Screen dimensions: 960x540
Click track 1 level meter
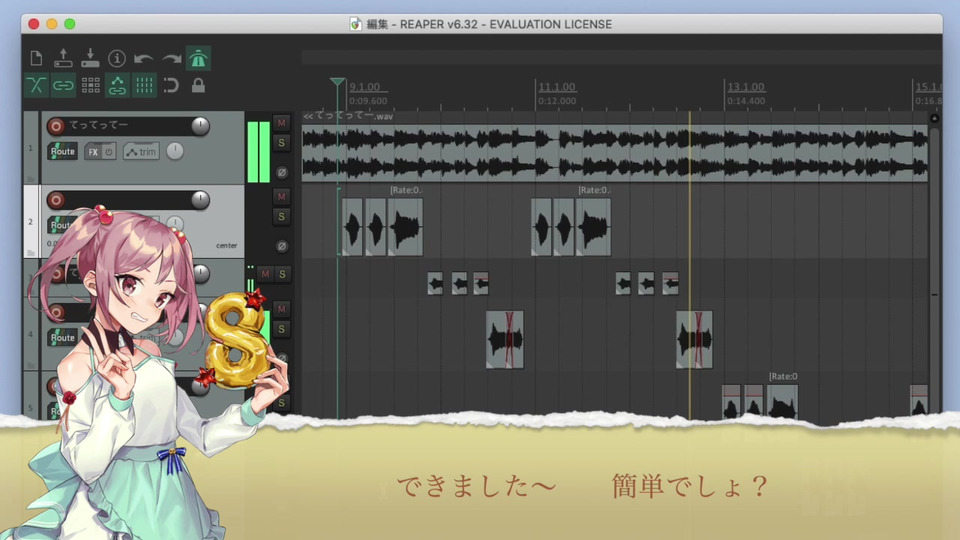pos(258,151)
